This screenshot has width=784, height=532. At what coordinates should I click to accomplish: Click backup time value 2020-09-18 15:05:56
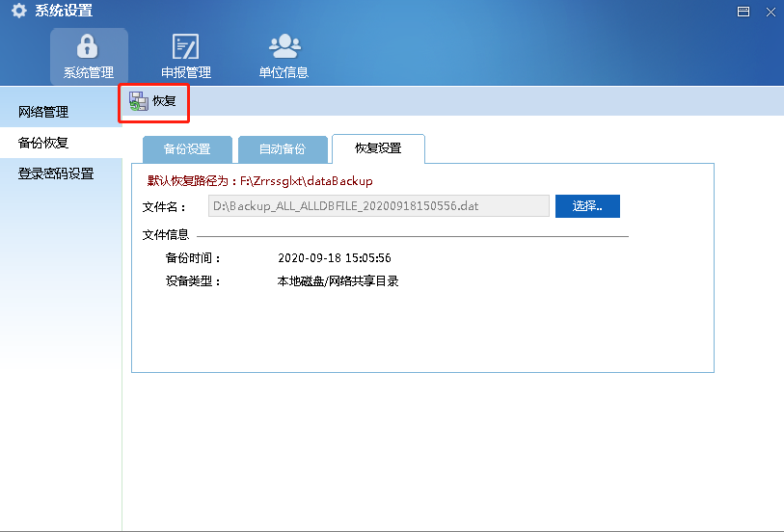click(335, 258)
